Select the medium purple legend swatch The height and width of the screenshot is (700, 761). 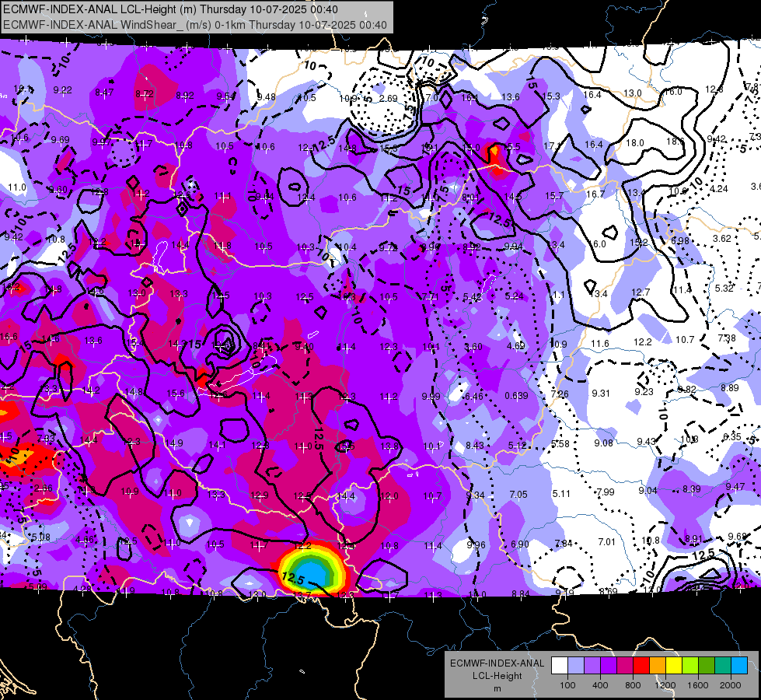(x=592, y=666)
